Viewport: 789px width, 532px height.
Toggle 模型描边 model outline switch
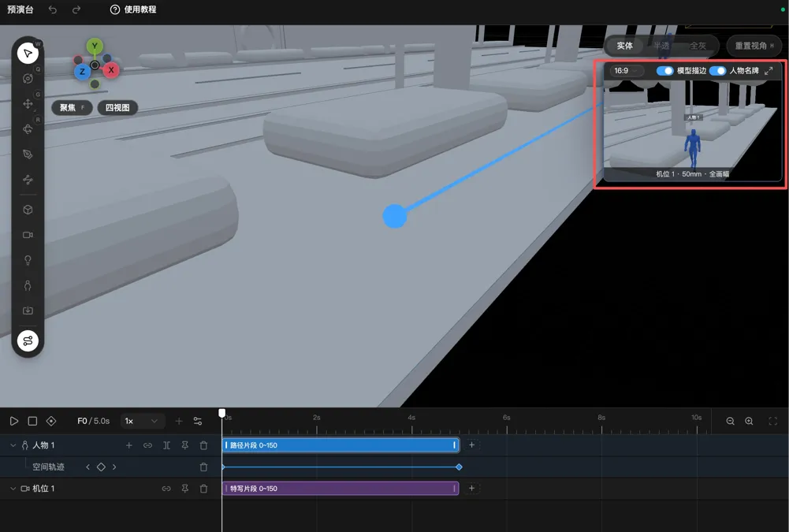click(x=664, y=71)
